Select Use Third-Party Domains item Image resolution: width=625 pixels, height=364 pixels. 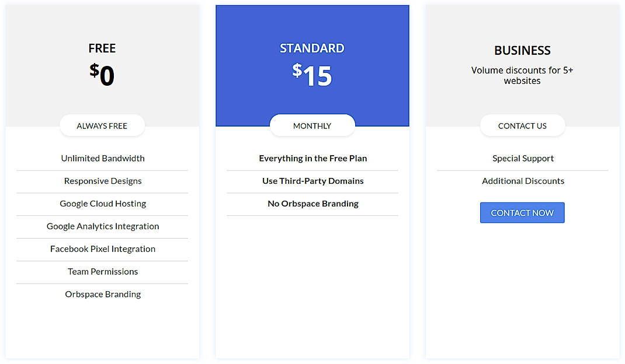(313, 181)
